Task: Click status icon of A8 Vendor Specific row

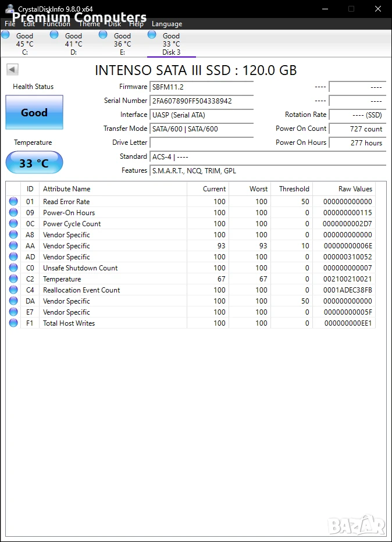Action: [13, 234]
